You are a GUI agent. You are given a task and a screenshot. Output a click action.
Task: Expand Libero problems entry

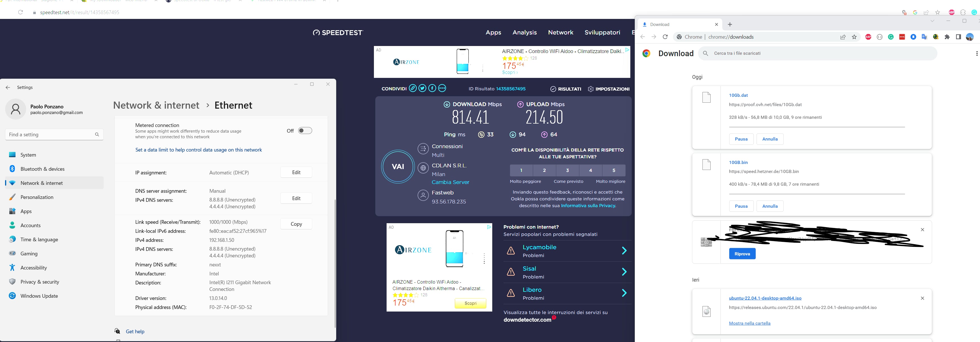pyautogui.click(x=567, y=293)
